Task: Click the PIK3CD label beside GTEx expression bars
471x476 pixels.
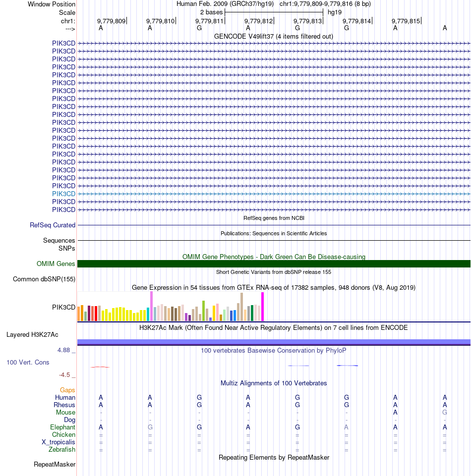Action: [x=63, y=307]
